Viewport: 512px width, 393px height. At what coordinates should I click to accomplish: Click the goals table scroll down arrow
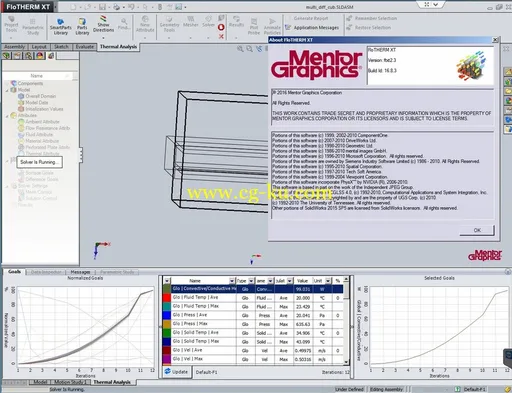coord(346,362)
